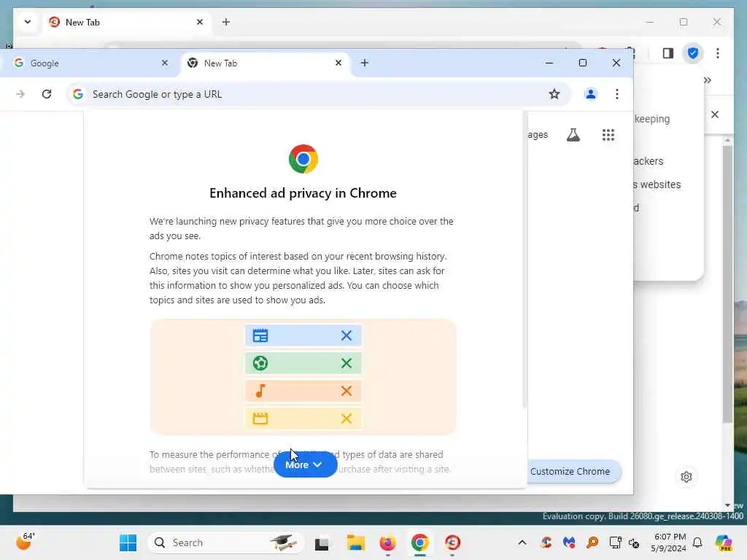Image resolution: width=747 pixels, height=560 pixels.
Task: Open the profile avatar icon in Chrome
Action: click(591, 94)
